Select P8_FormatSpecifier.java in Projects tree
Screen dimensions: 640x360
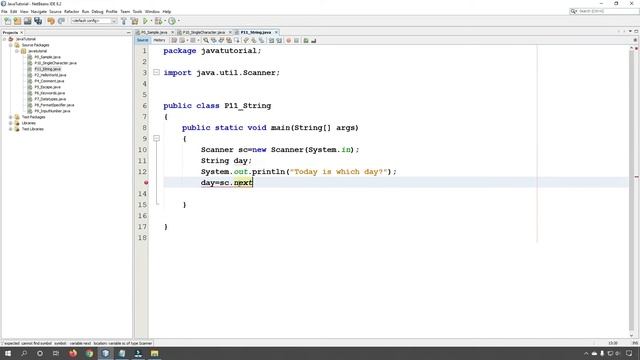(54, 105)
